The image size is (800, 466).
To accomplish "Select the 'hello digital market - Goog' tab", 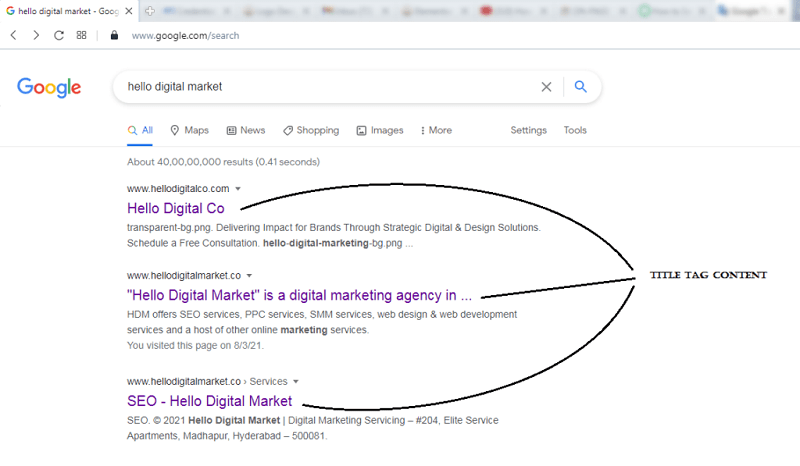I will 68,11.
